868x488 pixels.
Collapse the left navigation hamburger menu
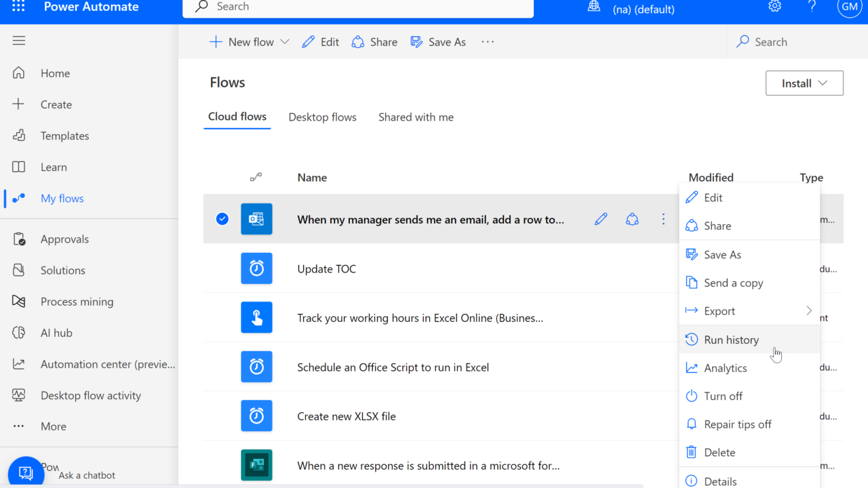(19, 41)
